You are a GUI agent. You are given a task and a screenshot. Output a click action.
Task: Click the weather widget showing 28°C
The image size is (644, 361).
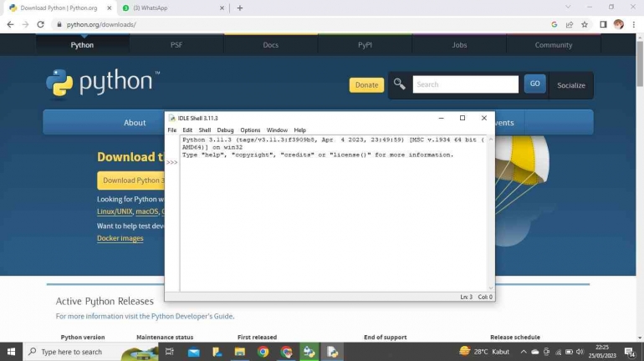pos(484,352)
